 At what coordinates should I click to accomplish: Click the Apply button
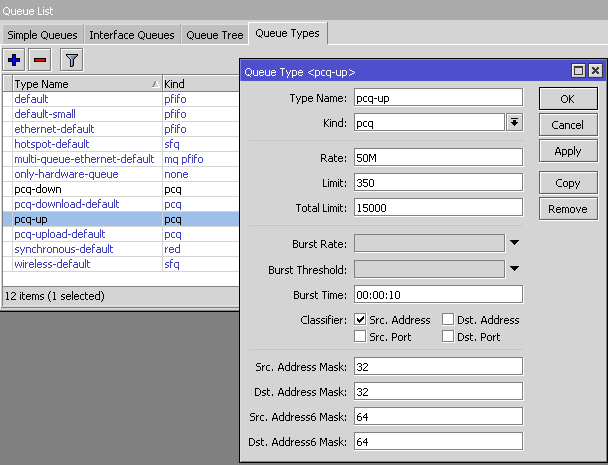[x=568, y=151]
